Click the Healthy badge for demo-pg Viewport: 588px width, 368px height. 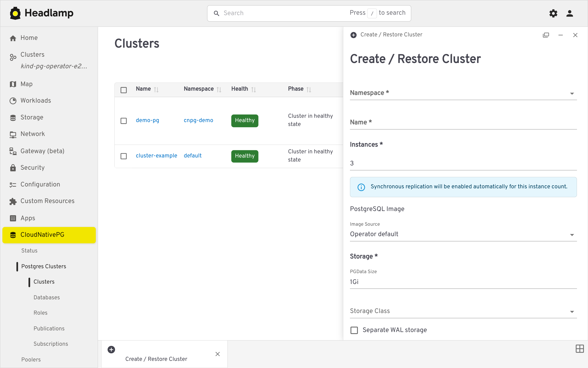click(244, 121)
